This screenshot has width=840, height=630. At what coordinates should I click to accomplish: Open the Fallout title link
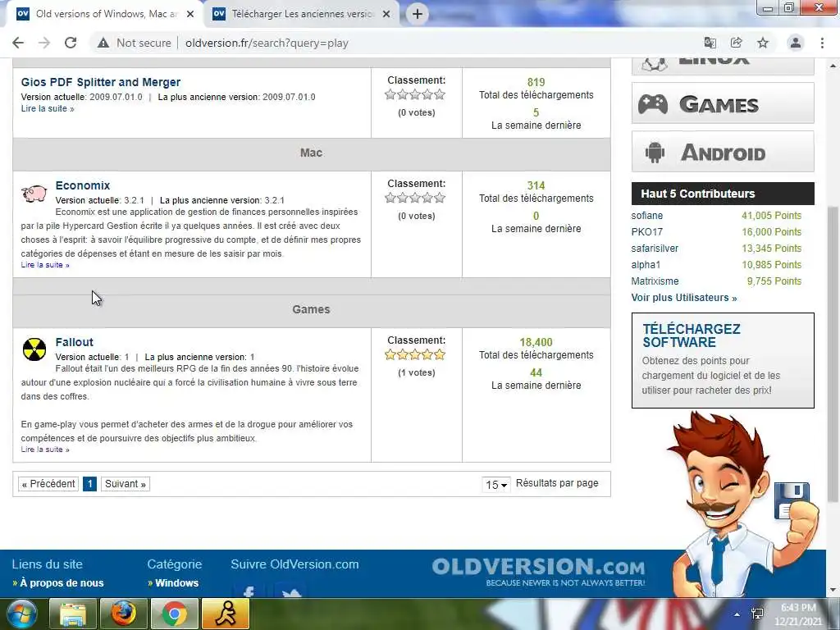coord(75,342)
